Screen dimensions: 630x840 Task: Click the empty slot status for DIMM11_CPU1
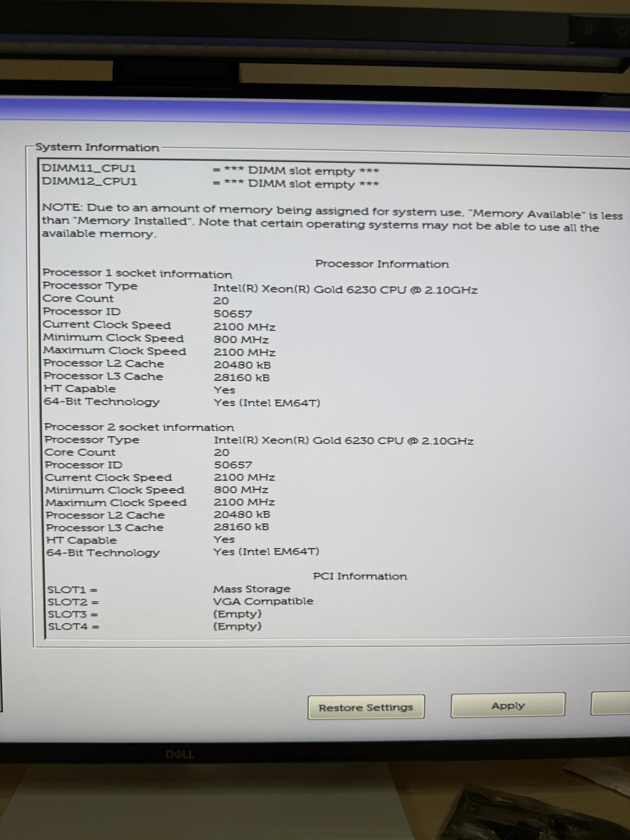[296, 171]
